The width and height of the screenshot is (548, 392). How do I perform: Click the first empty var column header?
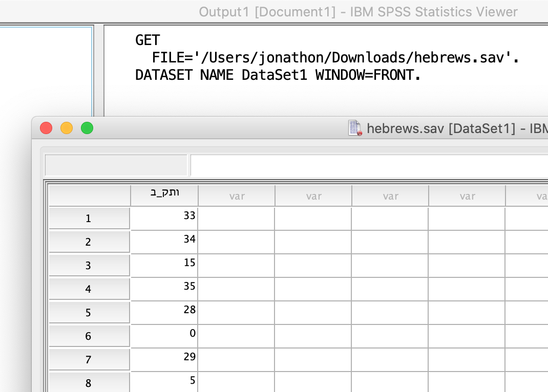(237, 195)
